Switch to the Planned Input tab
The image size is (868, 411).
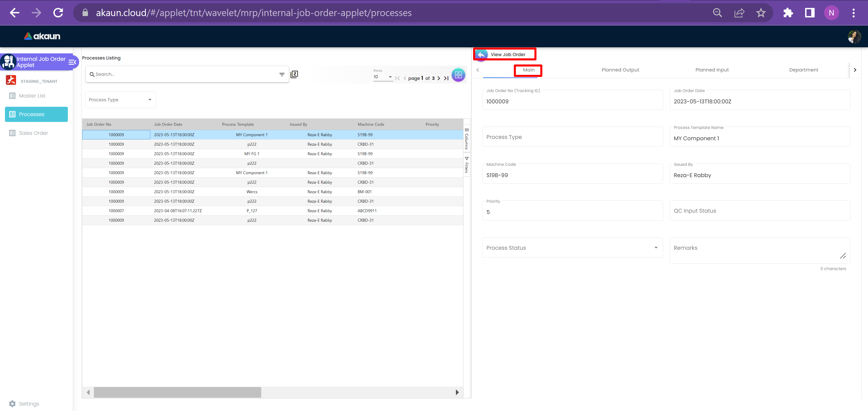point(712,70)
